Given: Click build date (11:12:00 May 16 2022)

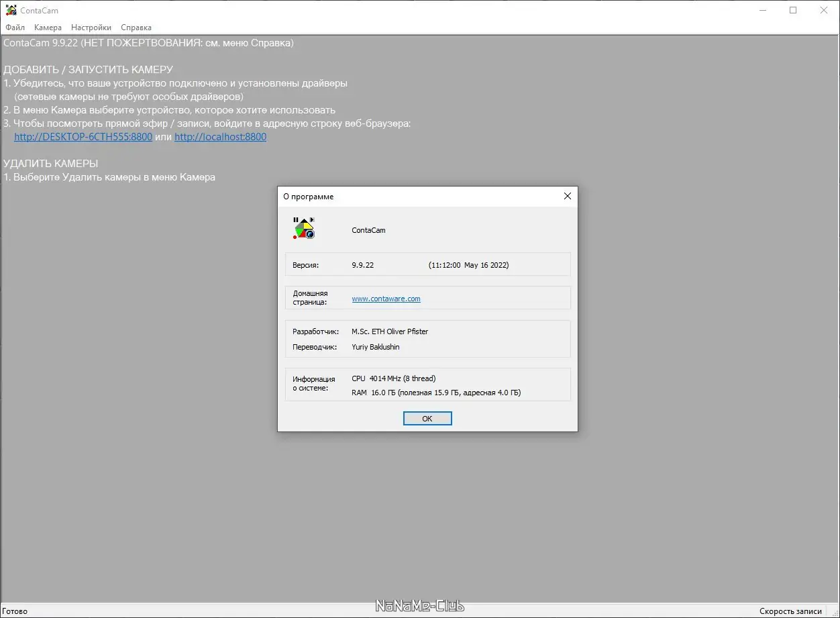Looking at the screenshot, I should pyautogui.click(x=468, y=265).
